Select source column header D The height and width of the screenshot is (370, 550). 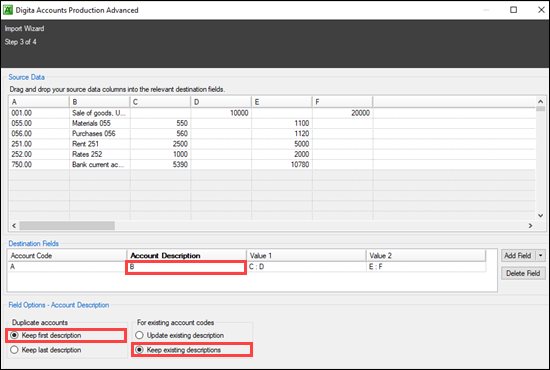tap(221, 102)
